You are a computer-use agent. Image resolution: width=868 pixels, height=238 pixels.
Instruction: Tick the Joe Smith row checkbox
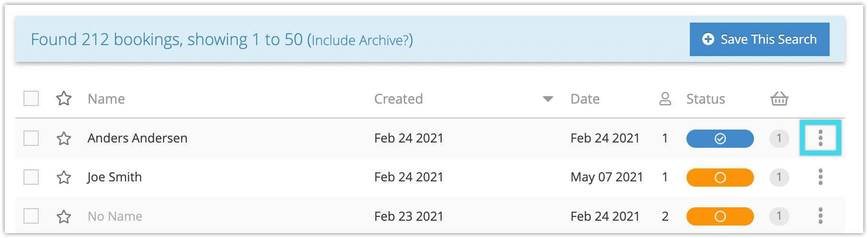coord(31,177)
